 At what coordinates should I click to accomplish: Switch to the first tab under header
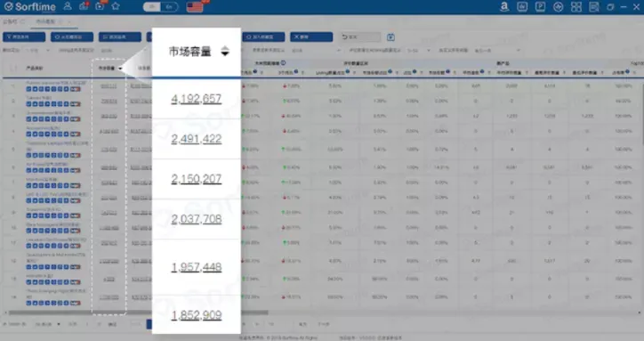click(13, 21)
